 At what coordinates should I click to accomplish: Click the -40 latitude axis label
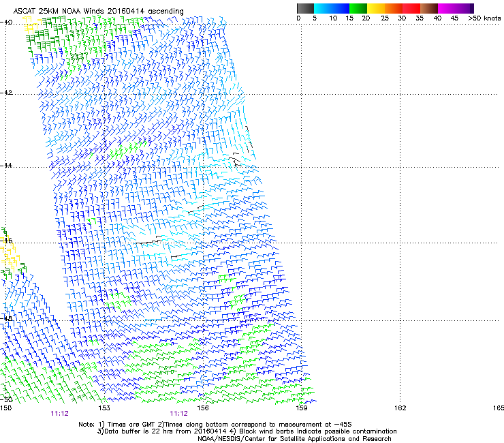6,22
